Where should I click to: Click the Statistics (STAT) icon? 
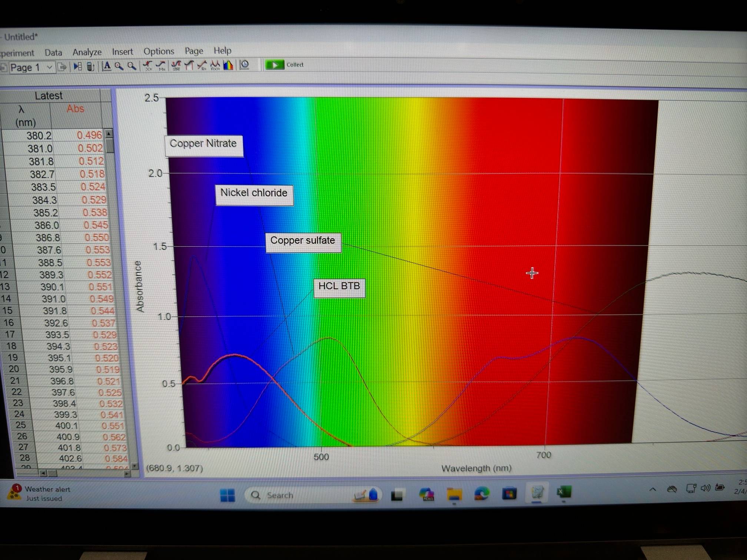coord(176,66)
